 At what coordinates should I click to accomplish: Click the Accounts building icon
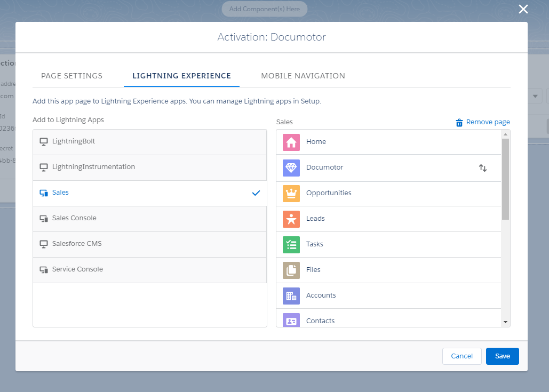[291, 295]
